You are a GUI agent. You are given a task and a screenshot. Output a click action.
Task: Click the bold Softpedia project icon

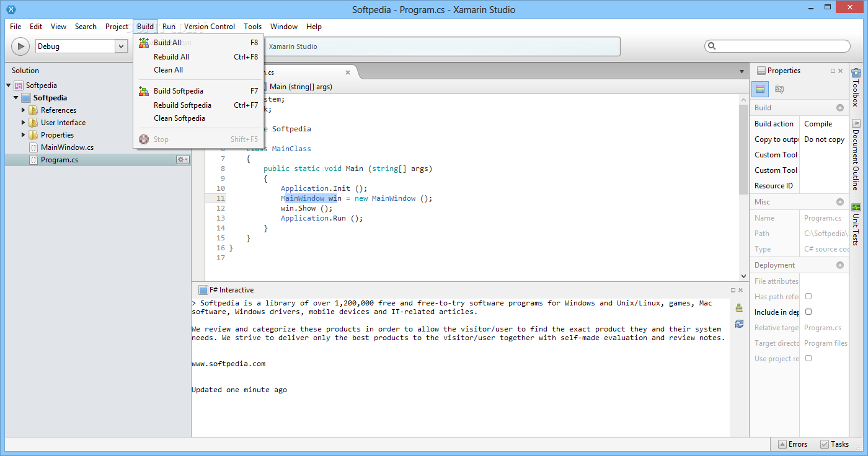[x=26, y=98]
